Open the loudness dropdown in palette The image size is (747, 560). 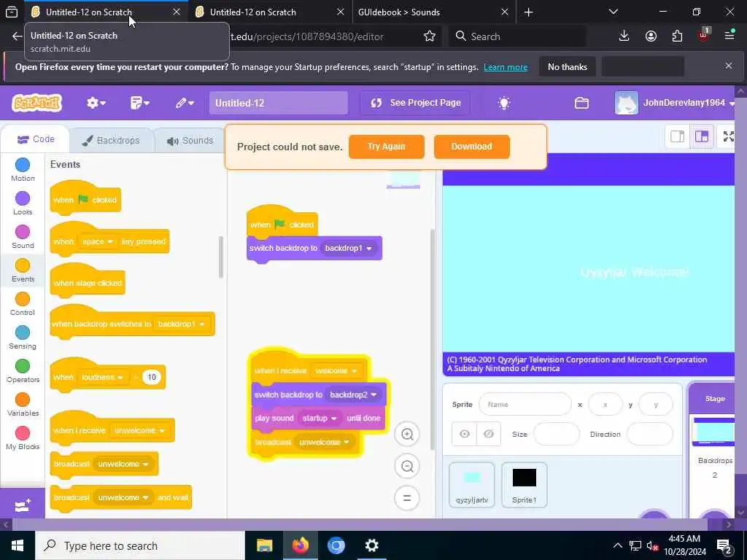(102, 377)
